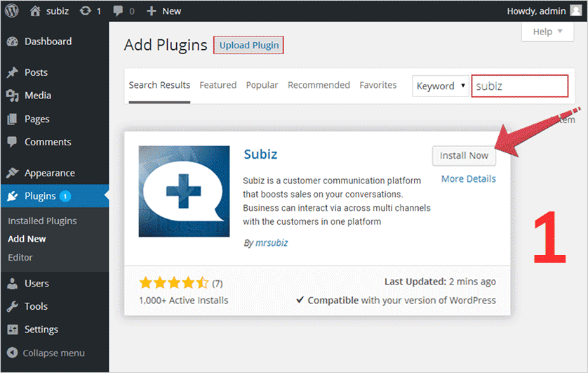
Task: Click the Appearance brush icon
Action: pos(13,173)
